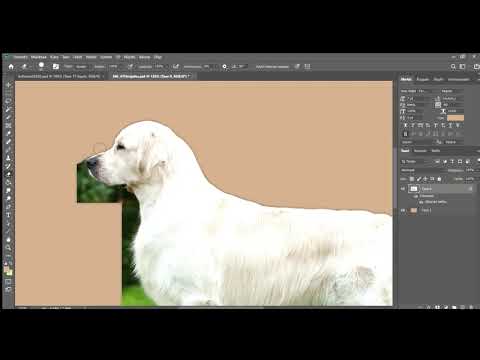Open the font style dropdown
Image resolution: width=480 pixels, height=360 pixels.
pos(452,91)
